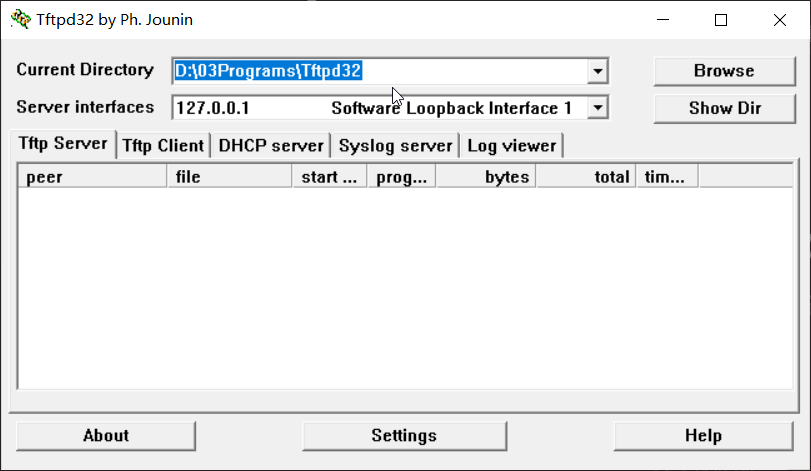Switch to the Tftp Client tab
The width and height of the screenshot is (811, 471).
pyautogui.click(x=163, y=146)
